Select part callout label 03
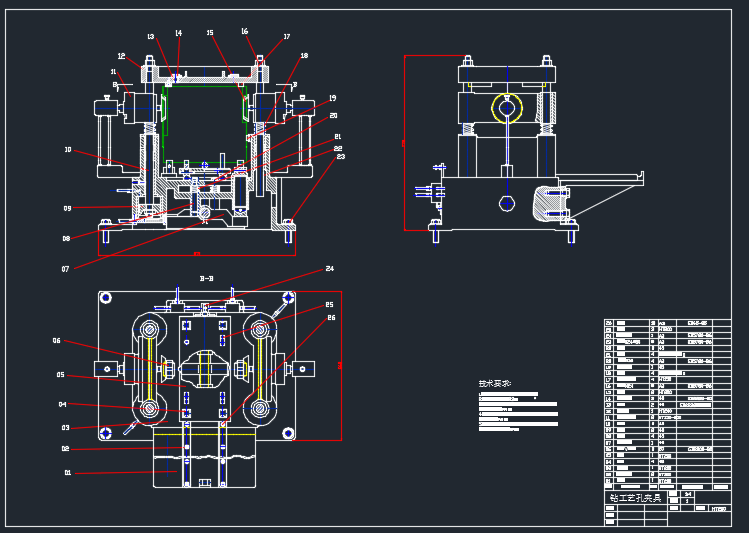This screenshot has width=749, height=533. point(65,428)
